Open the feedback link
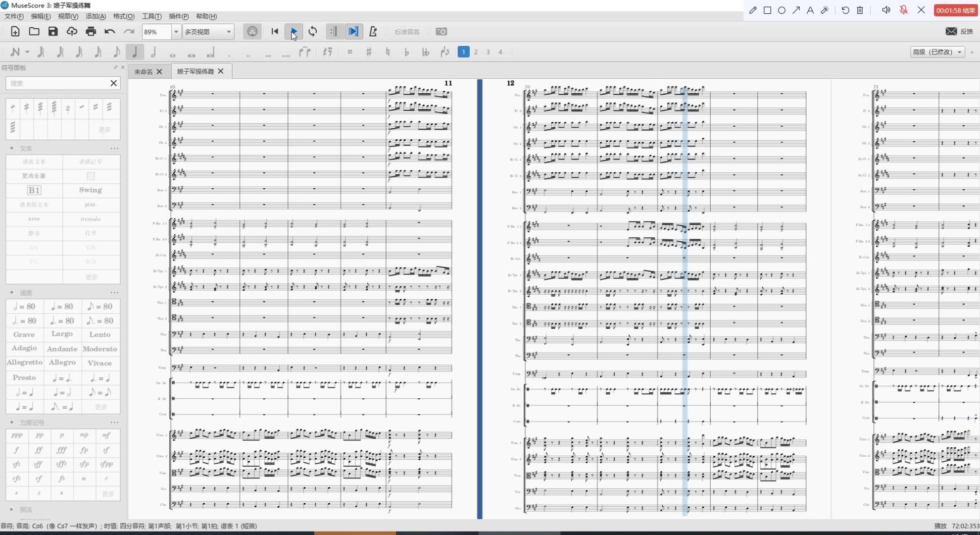The image size is (980, 535). pos(959,31)
